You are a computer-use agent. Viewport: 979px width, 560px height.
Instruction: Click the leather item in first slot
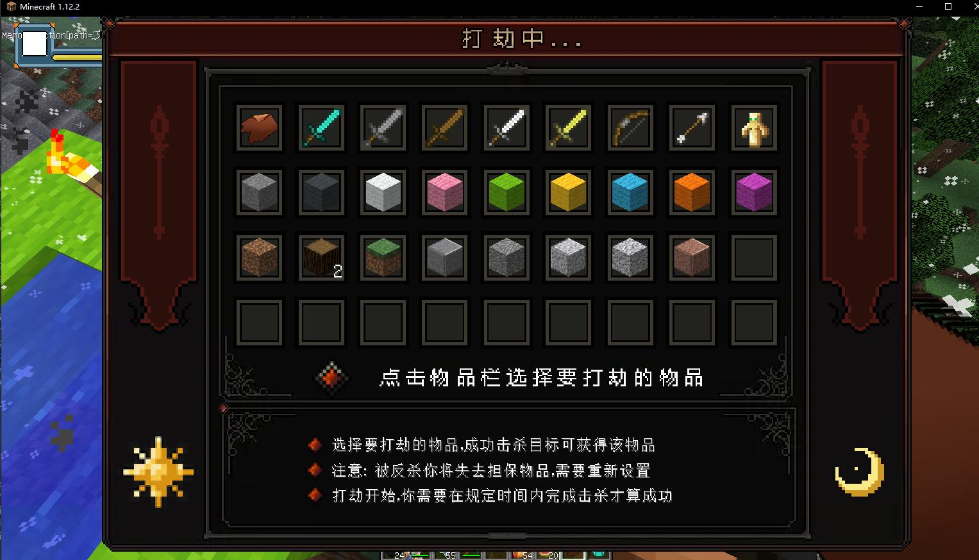click(259, 128)
